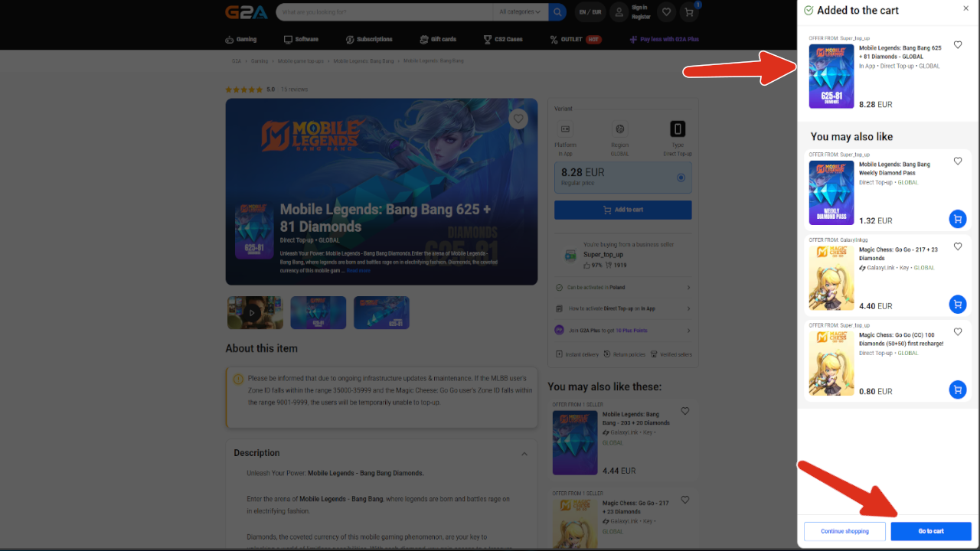This screenshot has width=980, height=551.
Task: Play the product video thumbnail
Action: click(255, 313)
